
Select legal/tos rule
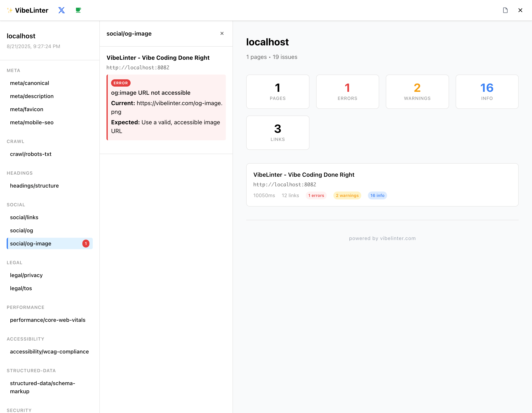pos(50,289)
